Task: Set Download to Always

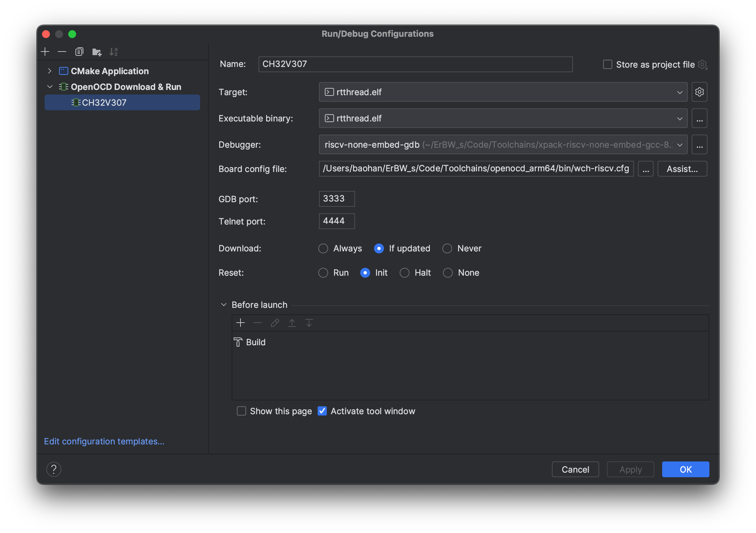Action: point(323,249)
